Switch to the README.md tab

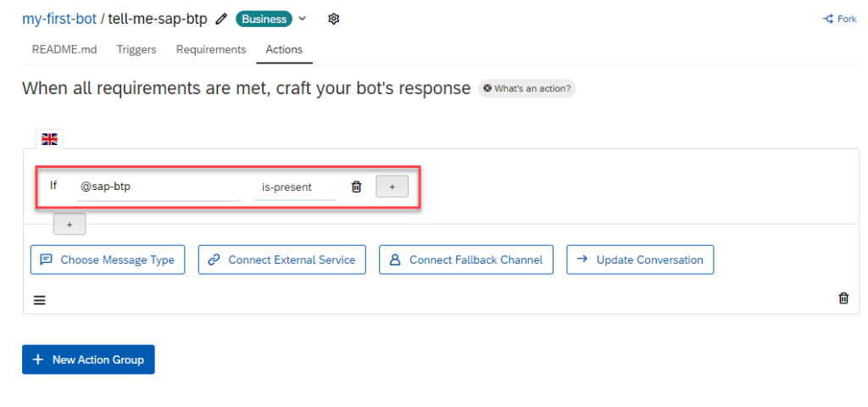[x=64, y=49]
